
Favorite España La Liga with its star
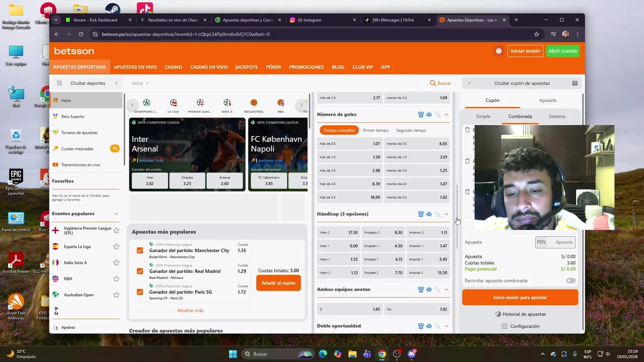(x=116, y=246)
